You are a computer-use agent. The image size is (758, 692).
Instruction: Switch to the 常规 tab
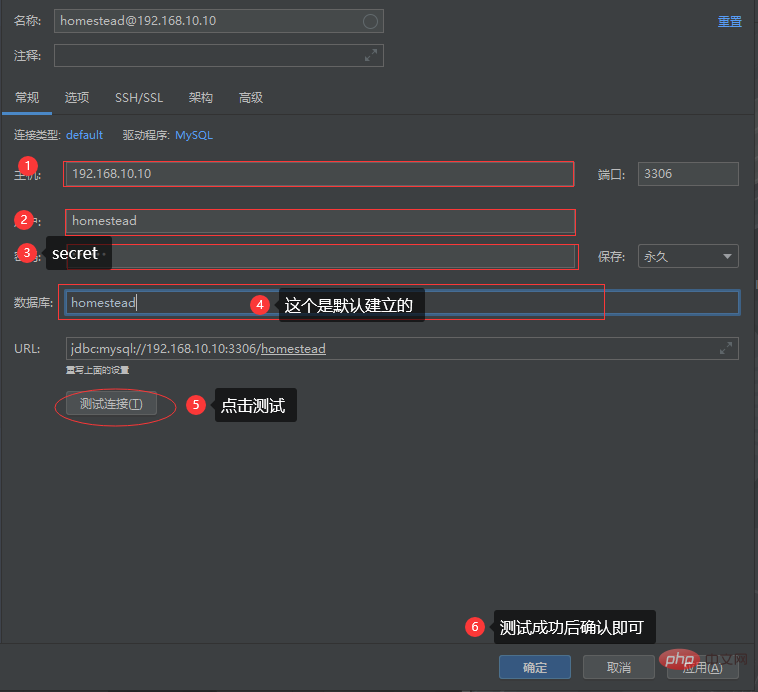click(x=27, y=97)
